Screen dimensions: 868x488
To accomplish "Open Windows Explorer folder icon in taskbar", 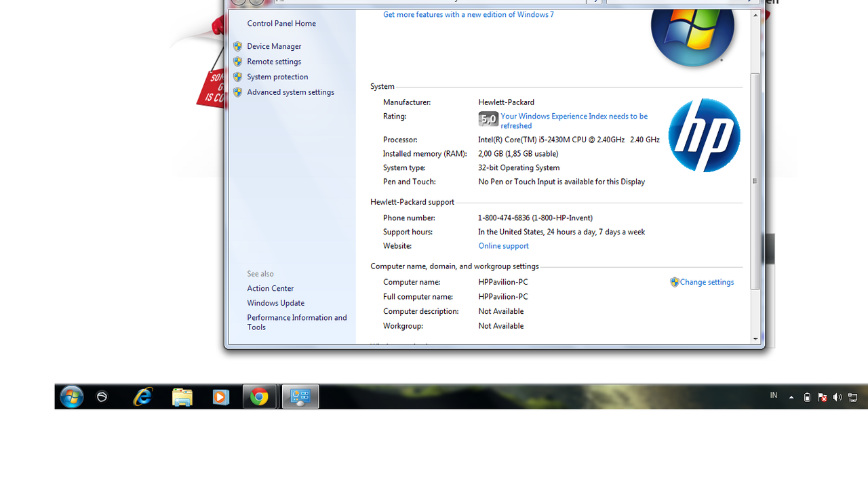I will tap(182, 397).
